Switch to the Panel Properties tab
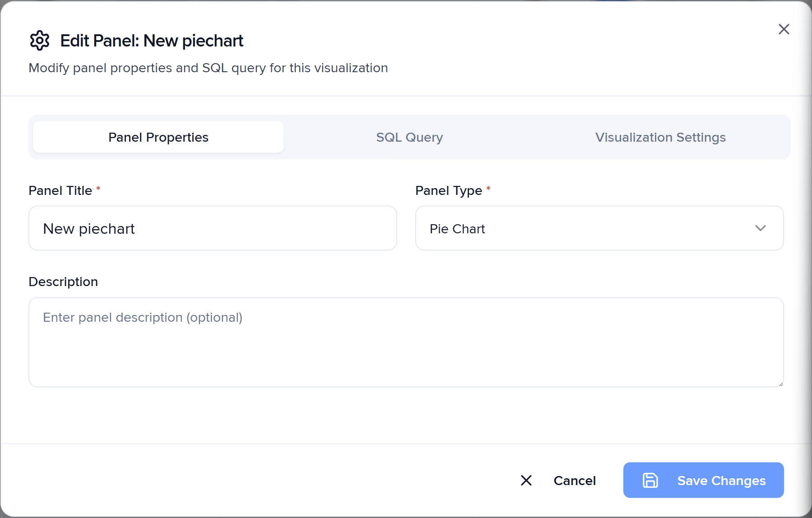Viewport: 812px width, 518px height. pyautogui.click(x=158, y=137)
